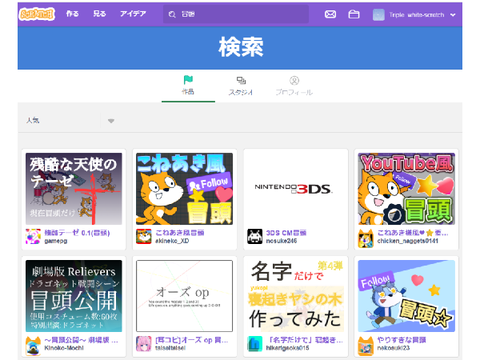The image size is (480, 360).
Task: Open the 3DS CM project author name
Action: (281, 241)
